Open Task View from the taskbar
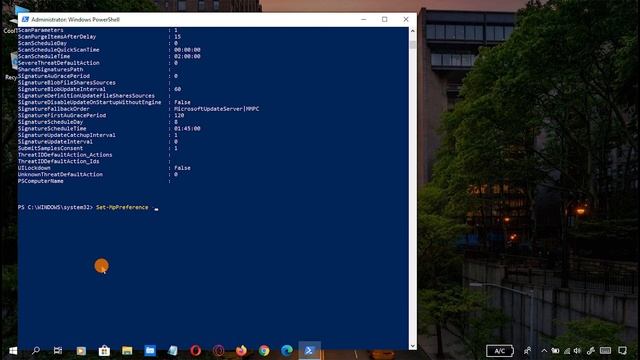Screen dimensions: 640x360 (58, 351)
